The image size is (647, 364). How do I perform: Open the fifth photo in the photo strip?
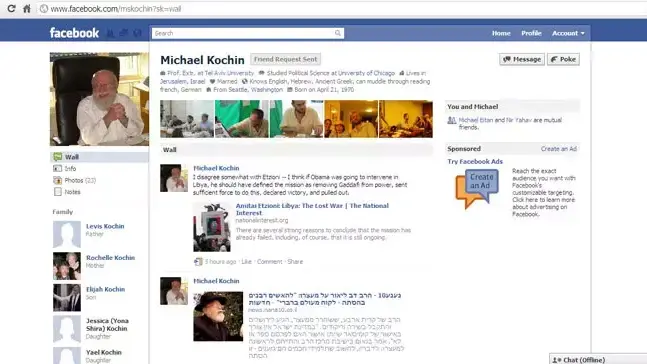406,119
